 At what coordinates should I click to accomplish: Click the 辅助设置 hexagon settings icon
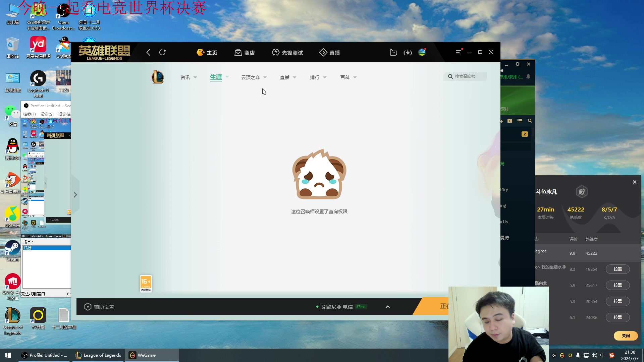click(x=88, y=307)
